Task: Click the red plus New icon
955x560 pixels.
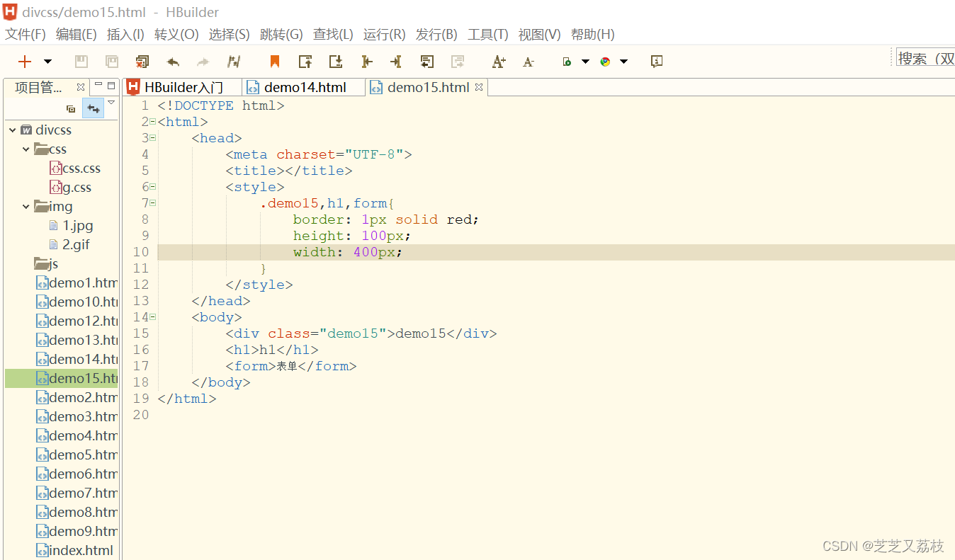Action: (25, 62)
